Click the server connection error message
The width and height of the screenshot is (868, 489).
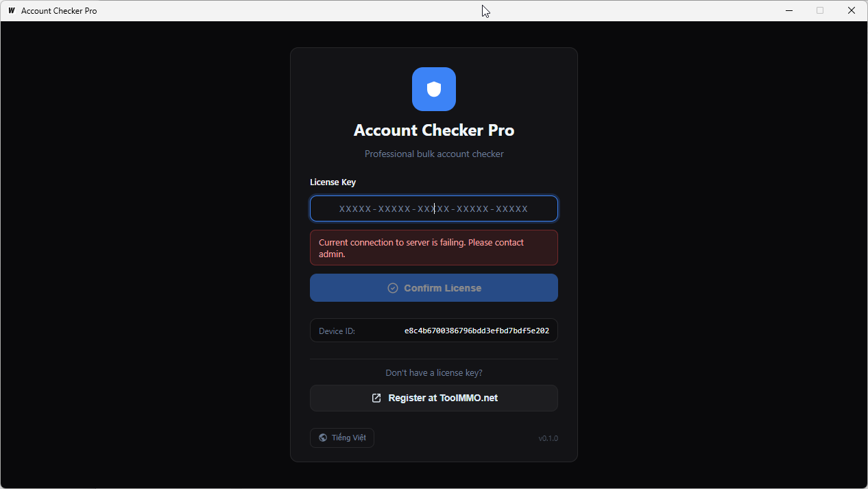point(434,248)
